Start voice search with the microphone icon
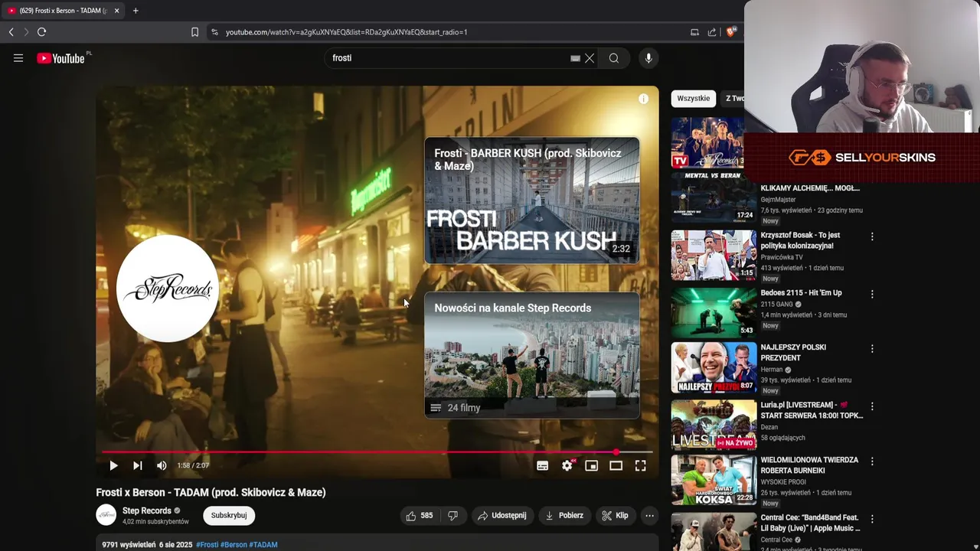Screen dimensions: 980x551 [x=648, y=58]
